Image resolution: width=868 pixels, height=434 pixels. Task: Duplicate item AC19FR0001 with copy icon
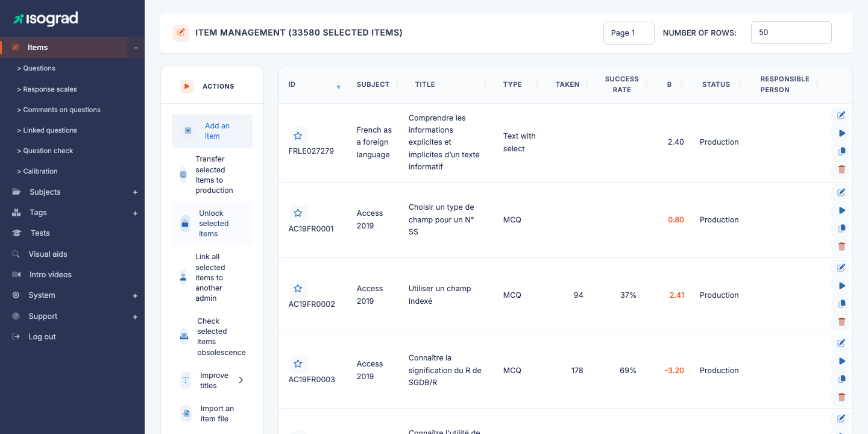841,228
